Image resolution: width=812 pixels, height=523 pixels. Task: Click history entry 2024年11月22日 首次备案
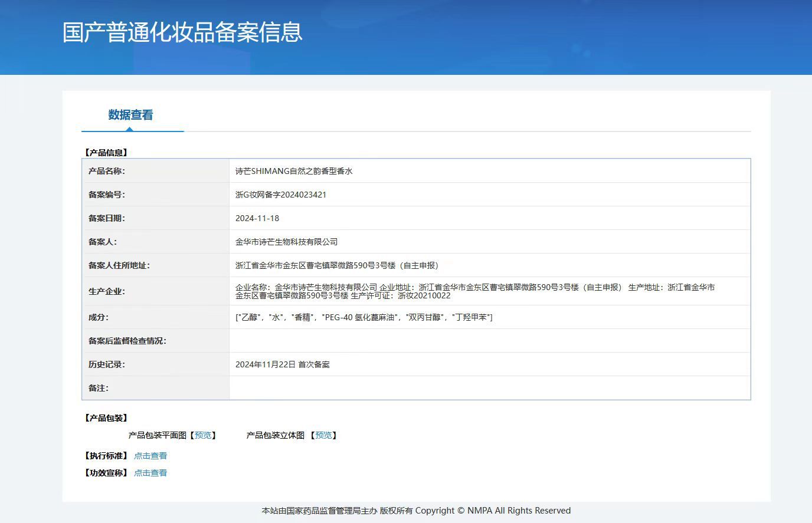(x=283, y=364)
